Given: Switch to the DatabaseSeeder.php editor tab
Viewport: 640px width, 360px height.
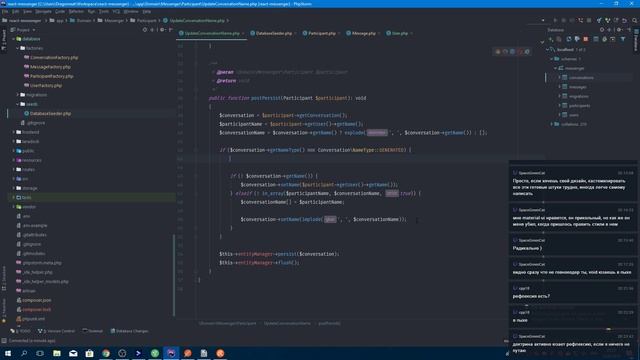Looking at the screenshot, I should click(x=273, y=33).
